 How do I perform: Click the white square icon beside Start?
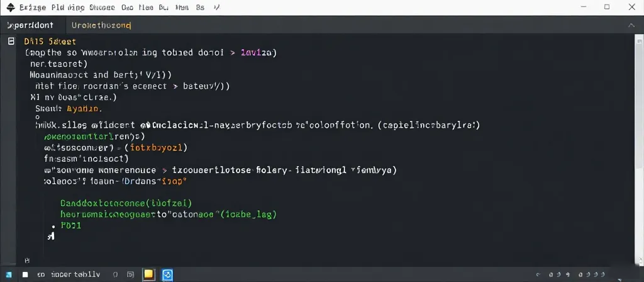pyautogui.click(x=25, y=274)
